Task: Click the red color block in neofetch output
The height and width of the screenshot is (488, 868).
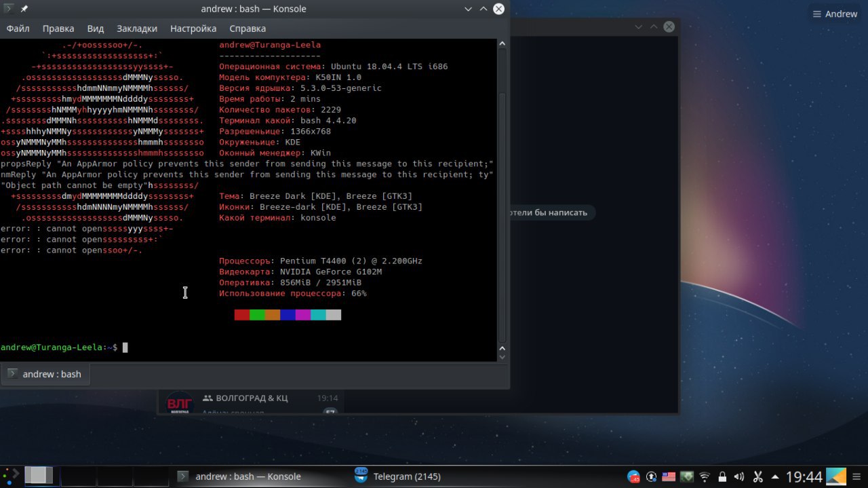Action: (x=242, y=315)
